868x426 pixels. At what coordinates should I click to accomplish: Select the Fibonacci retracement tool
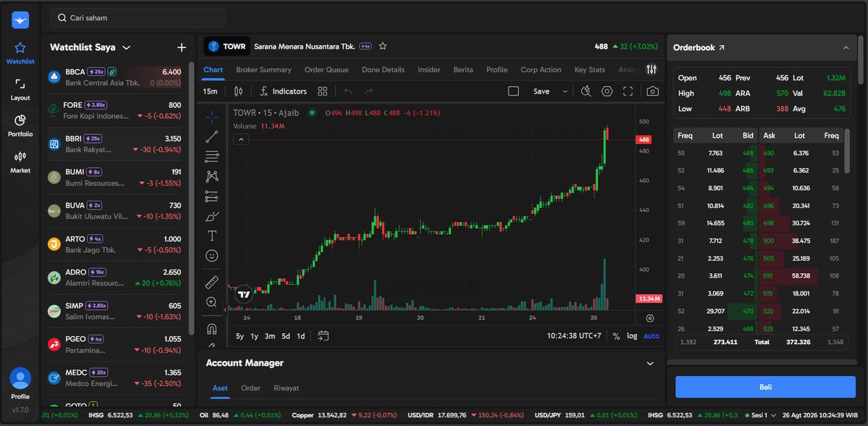211,156
